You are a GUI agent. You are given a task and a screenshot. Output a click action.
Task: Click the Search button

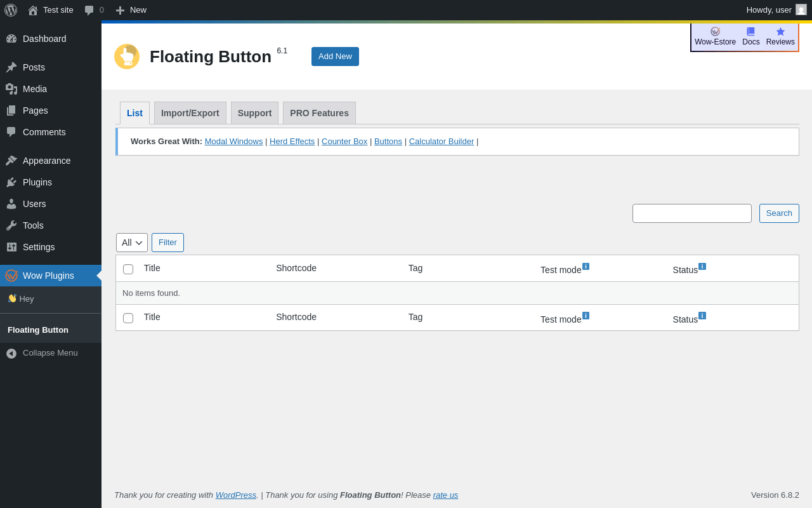(779, 213)
